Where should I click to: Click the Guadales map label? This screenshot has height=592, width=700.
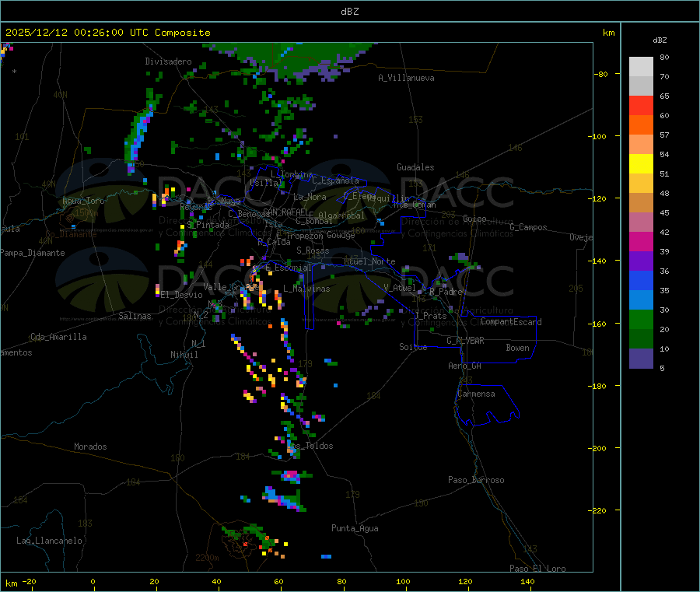coord(415,167)
